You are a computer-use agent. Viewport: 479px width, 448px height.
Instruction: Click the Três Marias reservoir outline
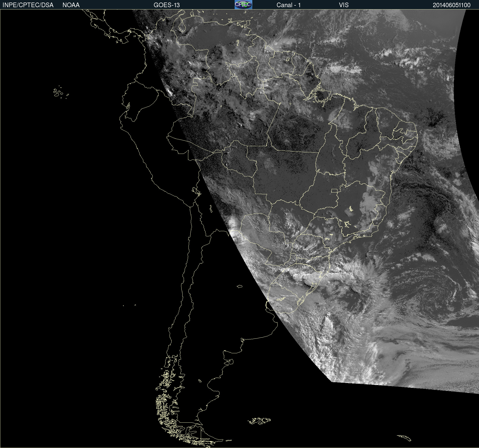click(x=350, y=209)
